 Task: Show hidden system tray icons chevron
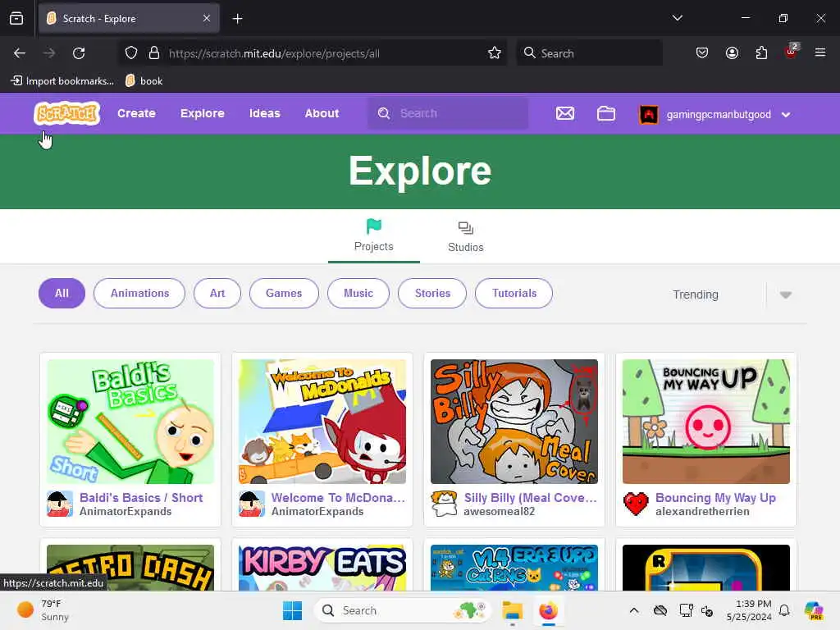[x=634, y=610]
